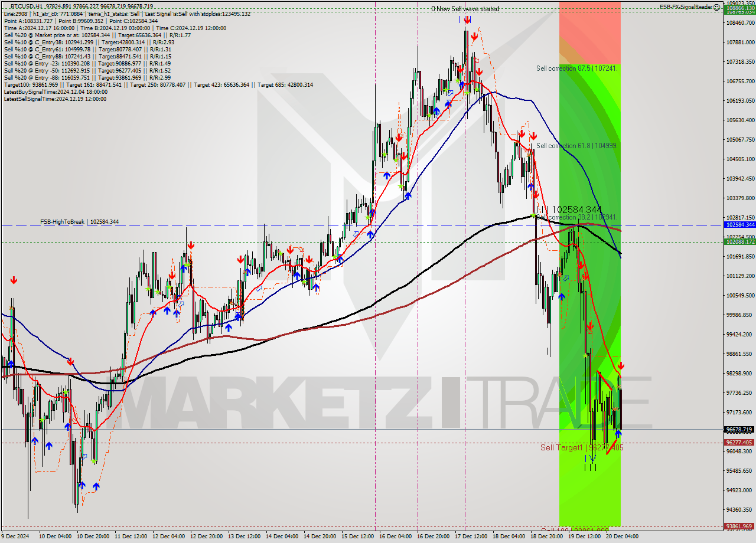Click the blue 102584.344 price axis tag
This screenshot has width=756, height=543.
(x=739, y=224)
